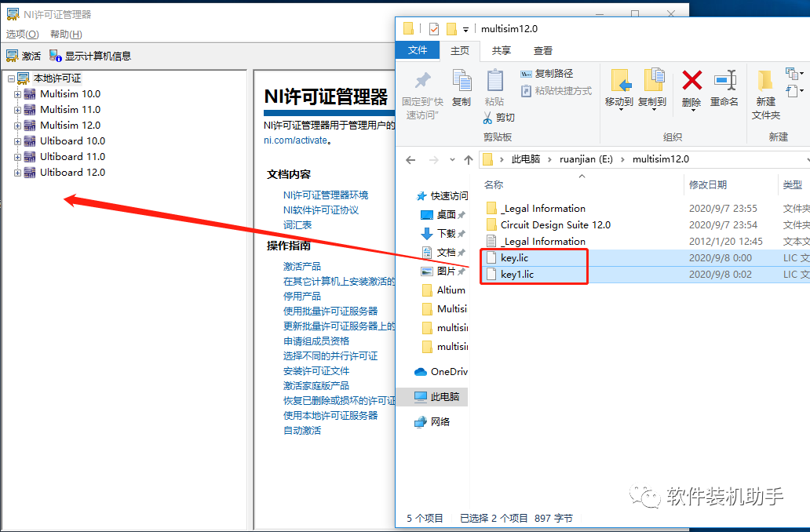Open the 选项(O) menu
The image size is (810, 532).
(22, 34)
